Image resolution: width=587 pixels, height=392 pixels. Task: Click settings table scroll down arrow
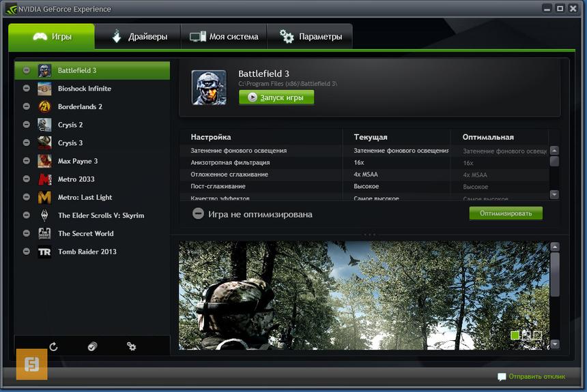[554, 194]
